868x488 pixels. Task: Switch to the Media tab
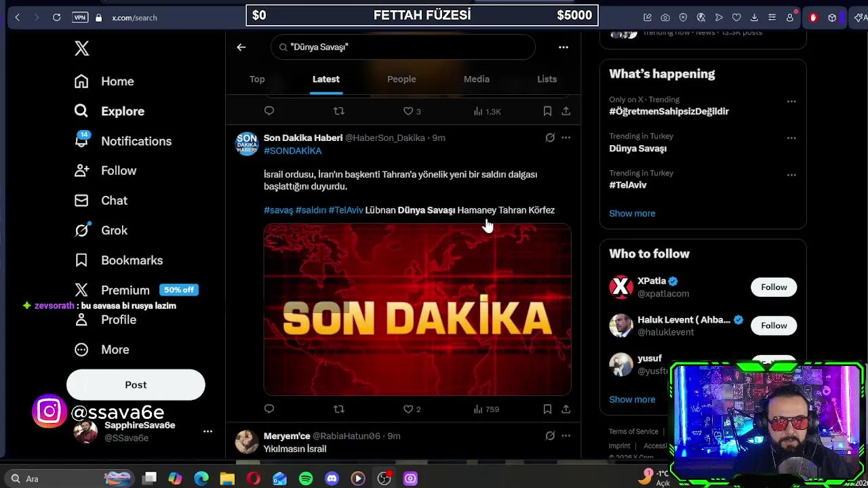476,79
